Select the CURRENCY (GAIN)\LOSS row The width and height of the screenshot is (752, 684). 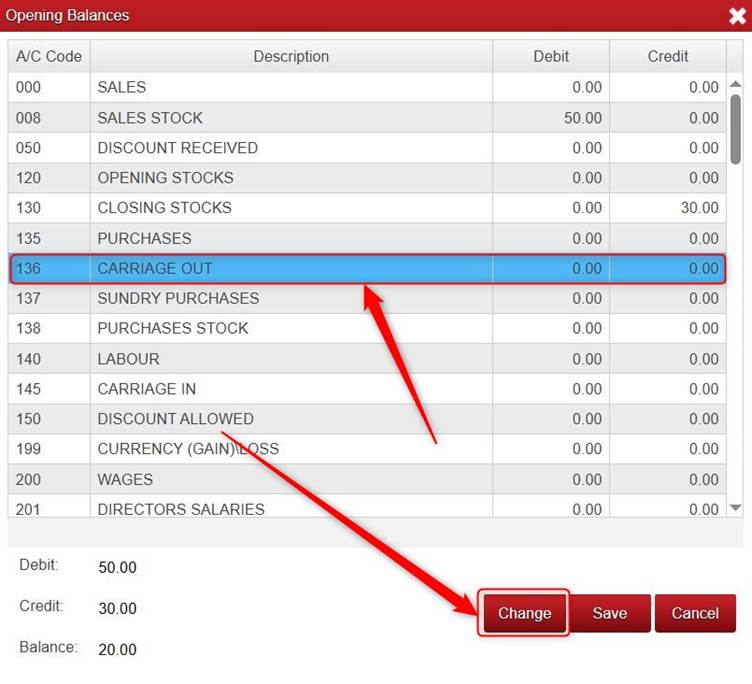[367, 449]
